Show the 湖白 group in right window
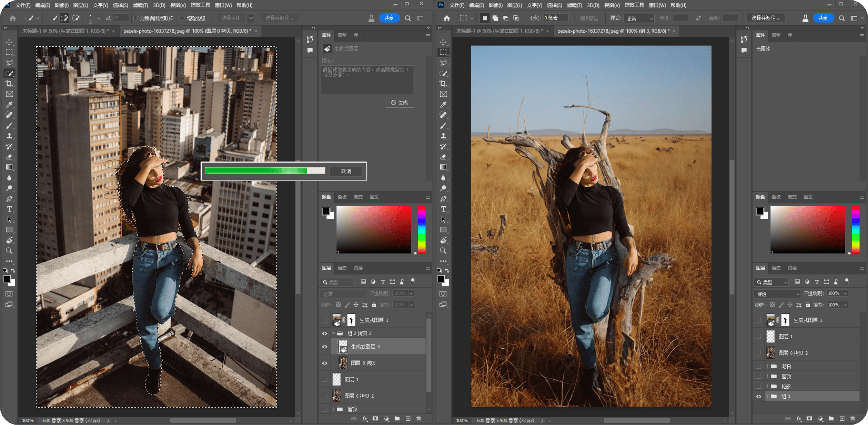 click(x=758, y=366)
